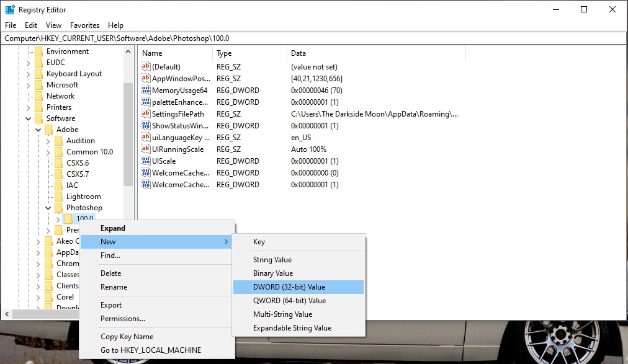Click Rename in the context menu
Screen dimensions: 628x364
point(156,287)
